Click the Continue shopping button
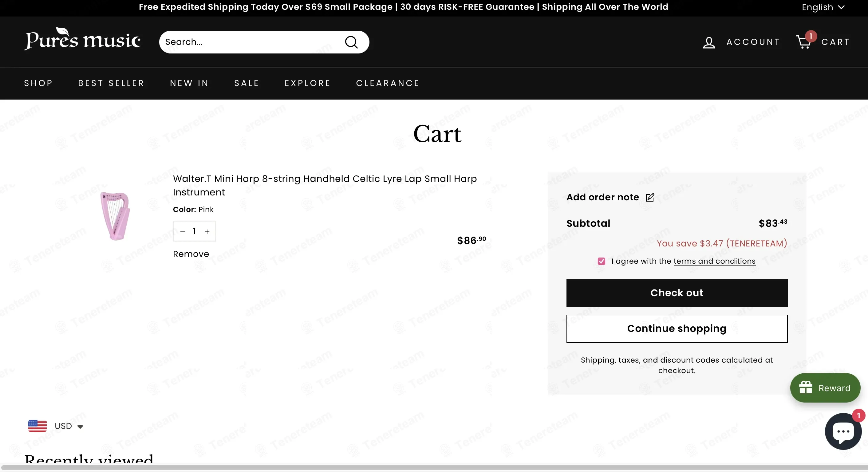The height and width of the screenshot is (472, 868). (x=677, y=329)
